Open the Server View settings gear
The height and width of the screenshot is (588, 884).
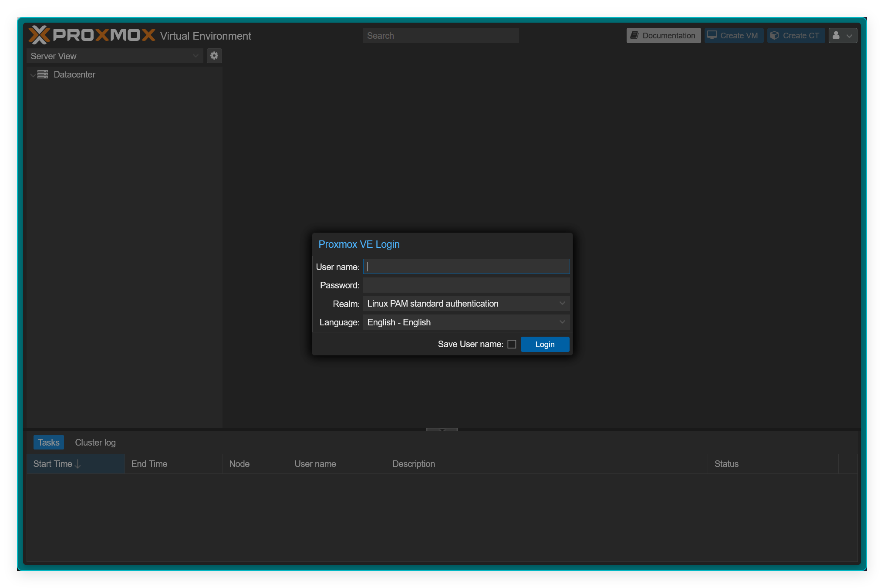(214, 56)
